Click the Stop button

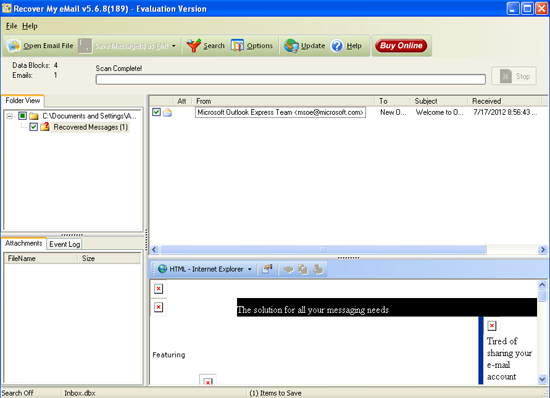click(514, 76)
